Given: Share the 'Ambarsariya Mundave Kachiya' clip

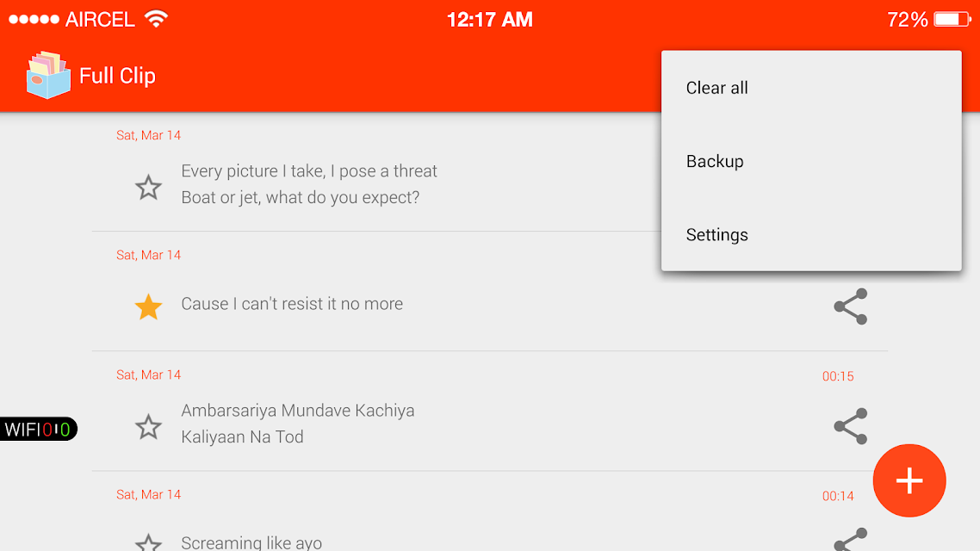Looking at the screenshot, I should pyautogui.click(x=851, y=426).
